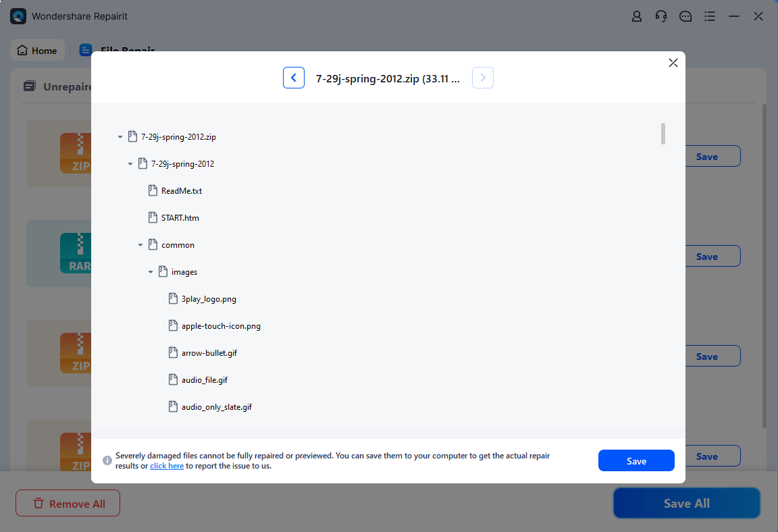Viewport: 778px width, 532px height.
Task: Select audio_file.gif in the tree
Action: 205,380
